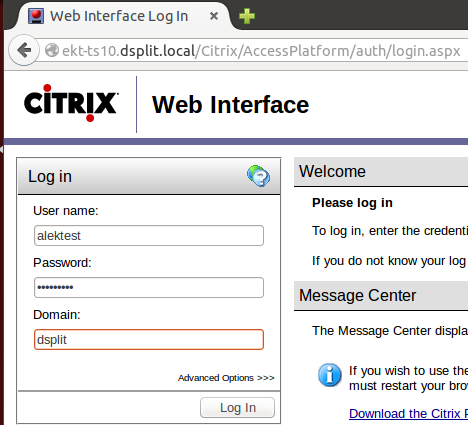The height and width of the screenshot is (425, 468).
Task: Click the Welcome section header
Action: 381,172
